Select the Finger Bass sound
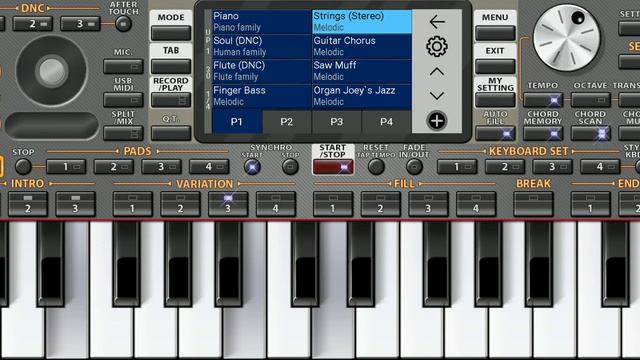The image size is (640, 360). 262,96
